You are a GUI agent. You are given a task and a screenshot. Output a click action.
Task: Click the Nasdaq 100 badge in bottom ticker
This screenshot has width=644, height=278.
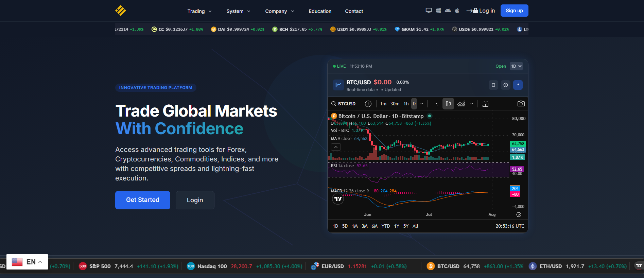tap(191, 266)
